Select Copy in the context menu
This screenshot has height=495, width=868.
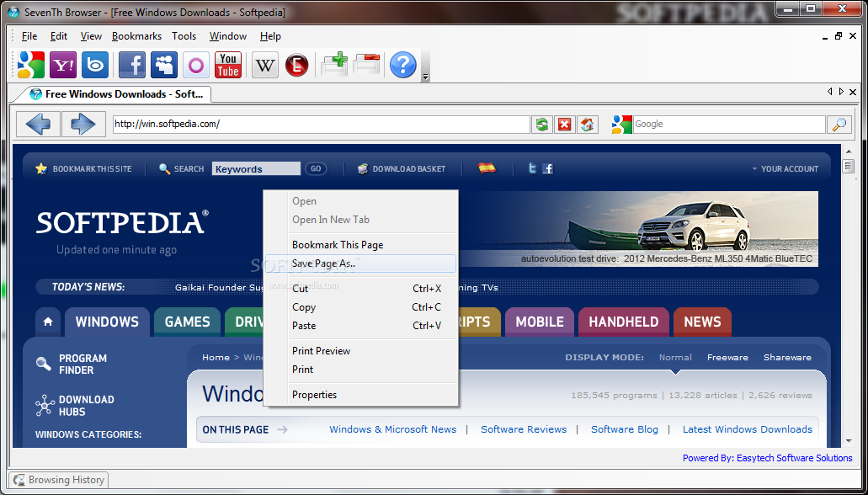pyautogui.click(x=360, y=307)
